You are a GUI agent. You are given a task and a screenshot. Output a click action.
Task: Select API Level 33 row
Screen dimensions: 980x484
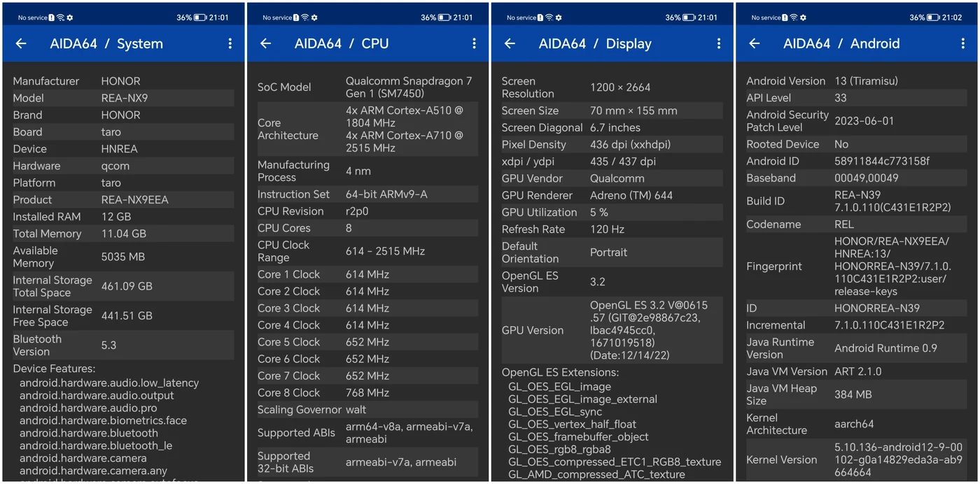pos(856,98)
